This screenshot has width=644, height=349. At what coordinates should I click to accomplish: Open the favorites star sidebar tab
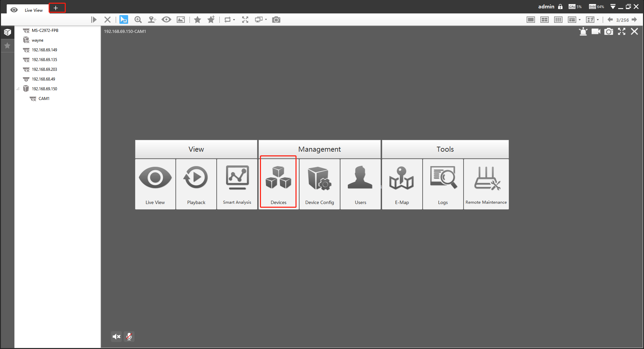point(7,46)
